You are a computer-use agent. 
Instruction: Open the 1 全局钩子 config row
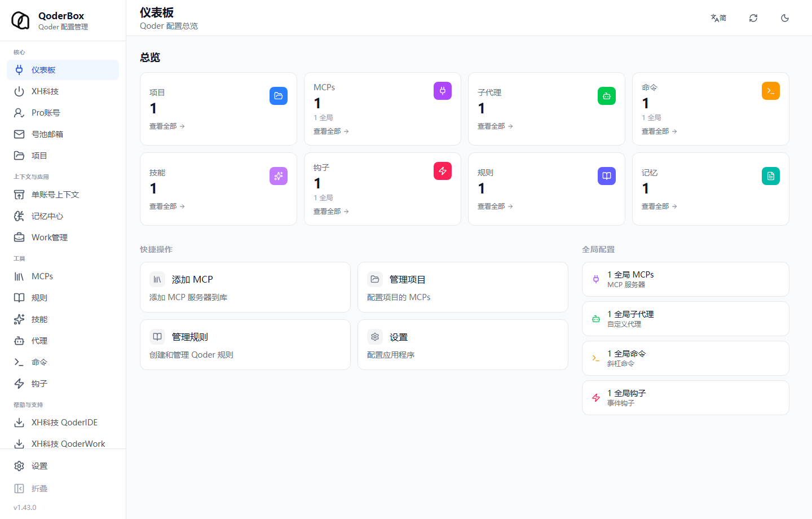point(686,398)
